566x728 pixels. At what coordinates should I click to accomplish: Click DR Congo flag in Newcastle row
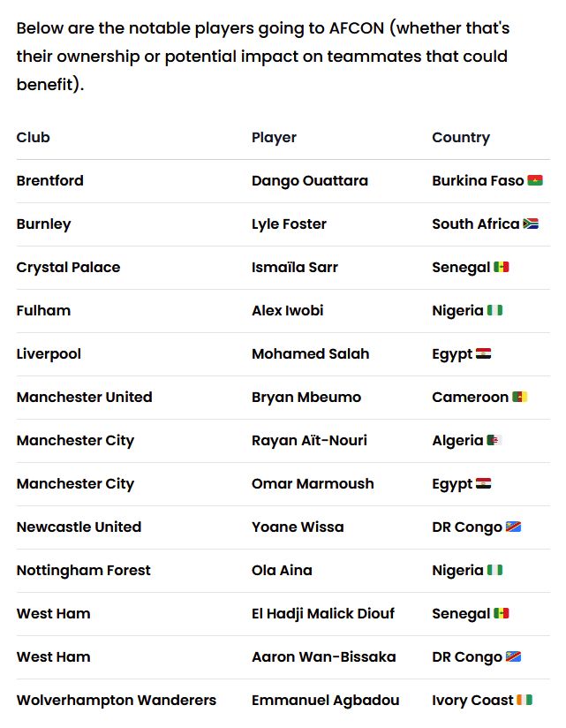point(513,527)
